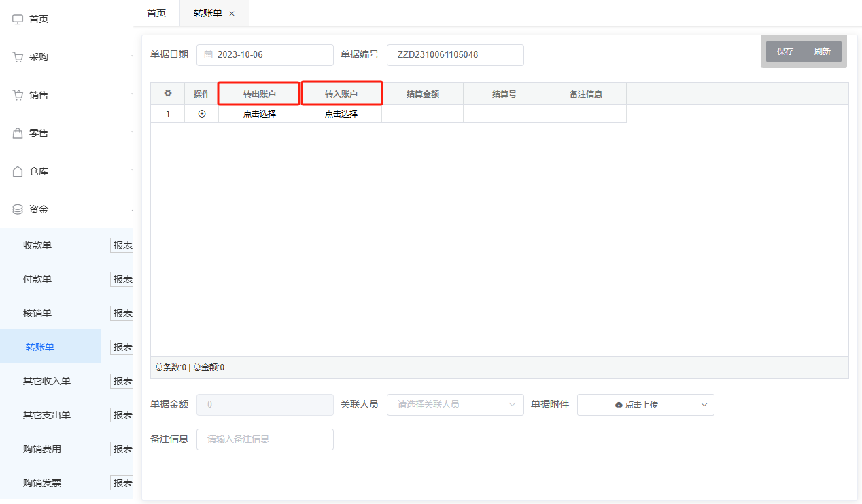This screenshot has height=504, width=862.
Task: Click the 刷新 button
Action: pyautogui.click(x=822, y=52)
